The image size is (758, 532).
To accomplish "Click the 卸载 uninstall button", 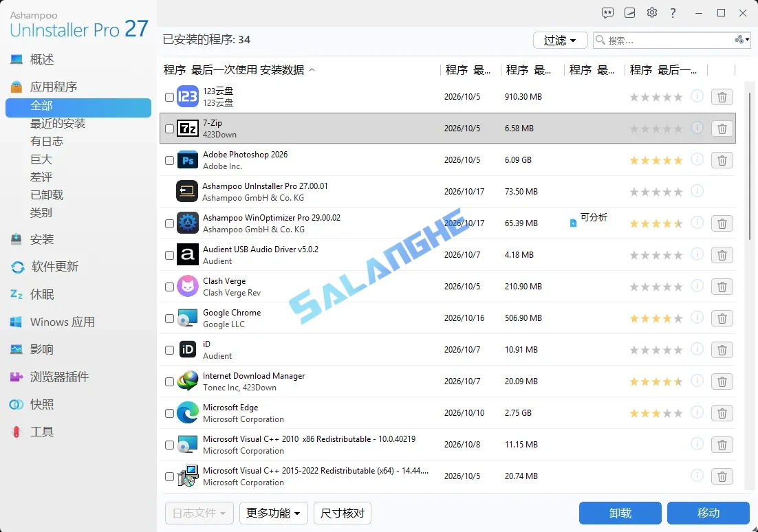I will tap(620, 513).
